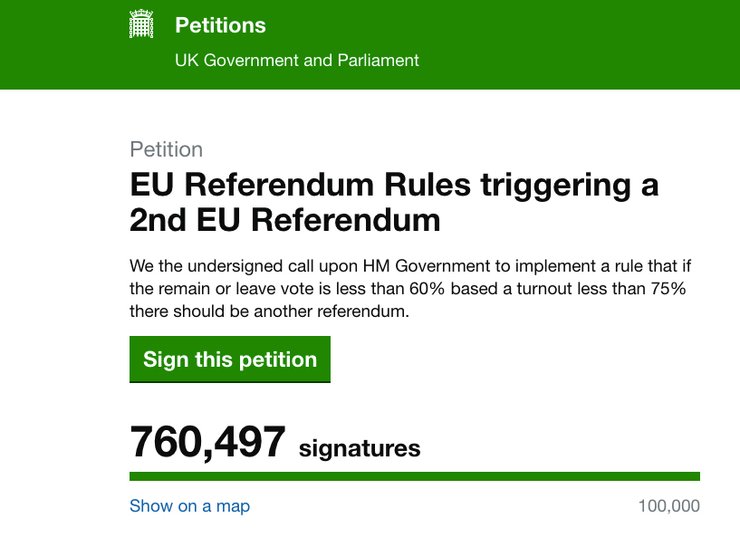The height and width of the screenshot is (546, 740).
Task: Open the Show on a map link
Action: click(x=190, y=506)
